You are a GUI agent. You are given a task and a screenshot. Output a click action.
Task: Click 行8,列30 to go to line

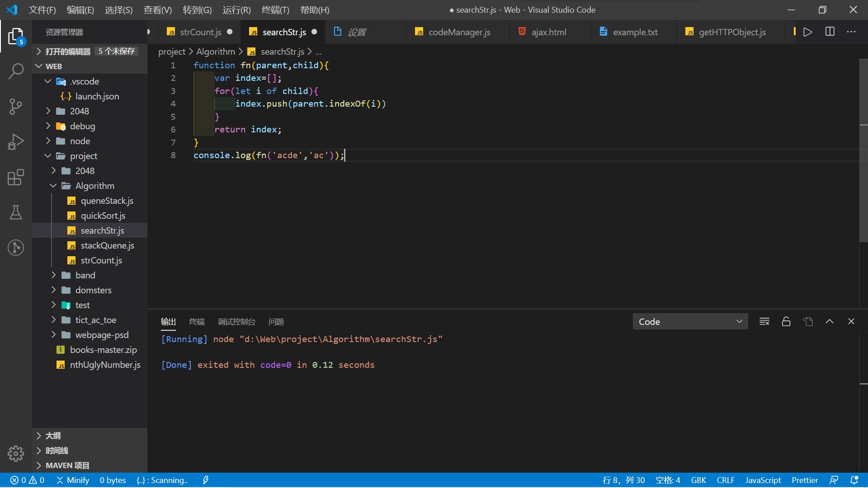(623, 480)
